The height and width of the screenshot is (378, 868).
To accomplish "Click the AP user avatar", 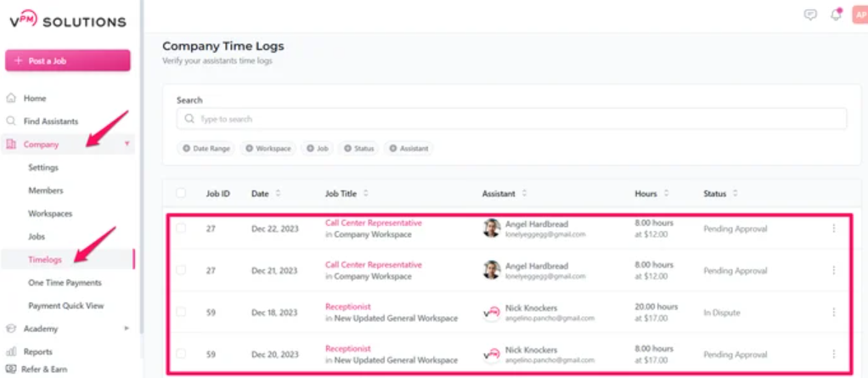I will 861,15.
